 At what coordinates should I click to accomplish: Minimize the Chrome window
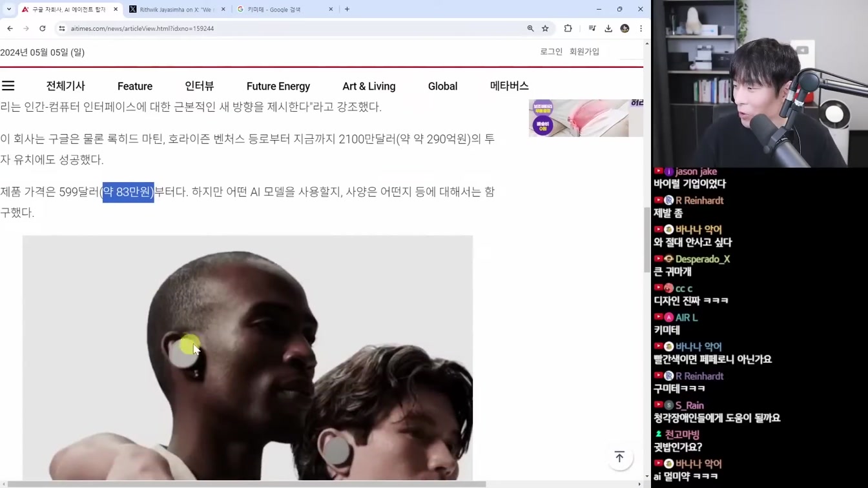pos(599,9)
